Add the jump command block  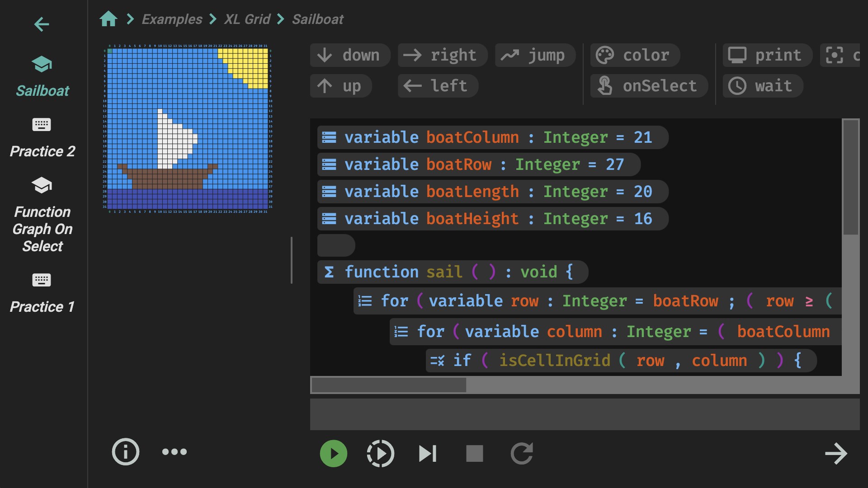coord(535,55)
